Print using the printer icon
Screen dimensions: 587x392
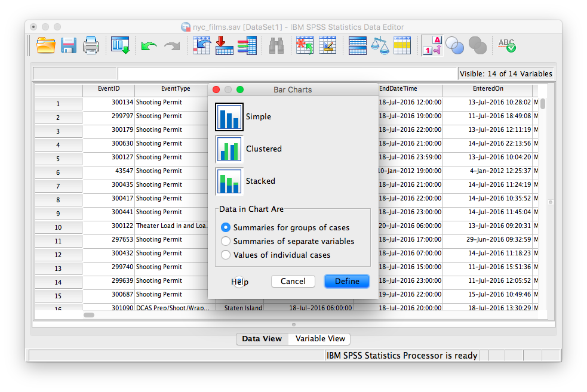(91, 45)
